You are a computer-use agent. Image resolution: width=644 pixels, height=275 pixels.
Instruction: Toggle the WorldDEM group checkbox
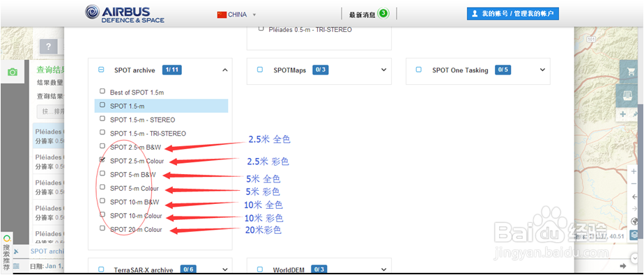(x=260, y=269)
